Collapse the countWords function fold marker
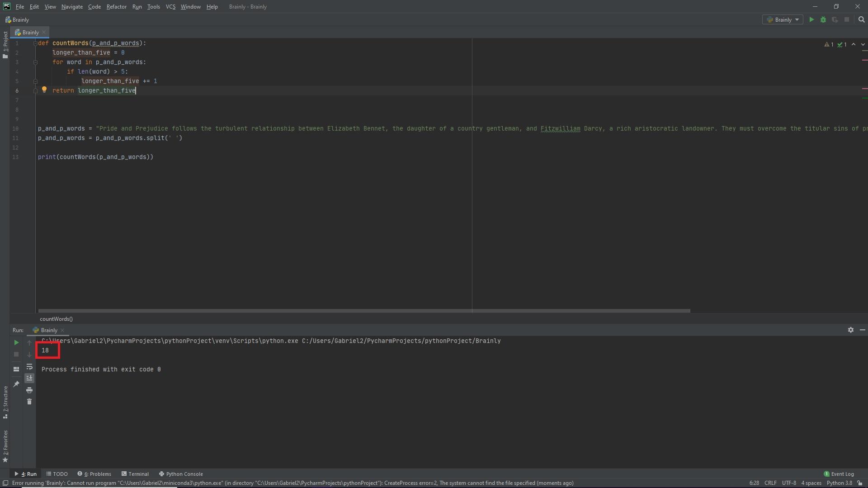Viewport: 868px width, 488px height. 35,43
